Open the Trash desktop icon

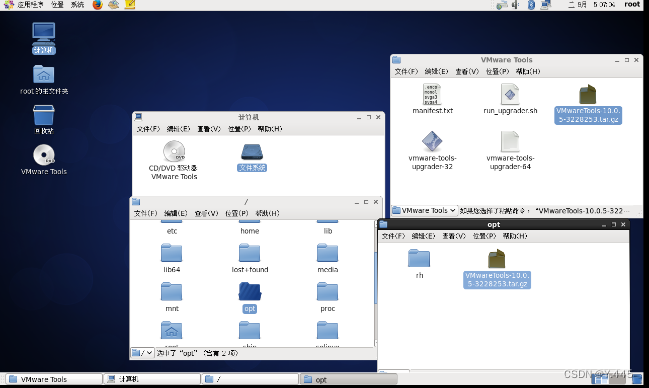click(44, 119)
